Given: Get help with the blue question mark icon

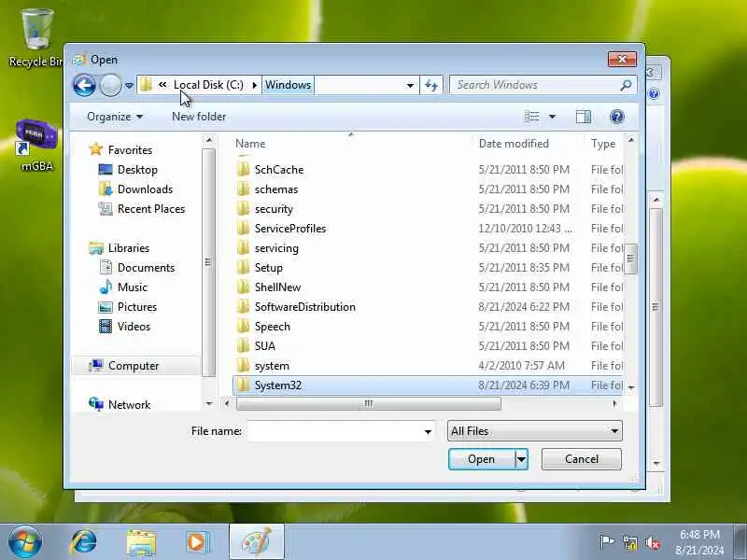Looking at the screenshot, I should (616, 117).
